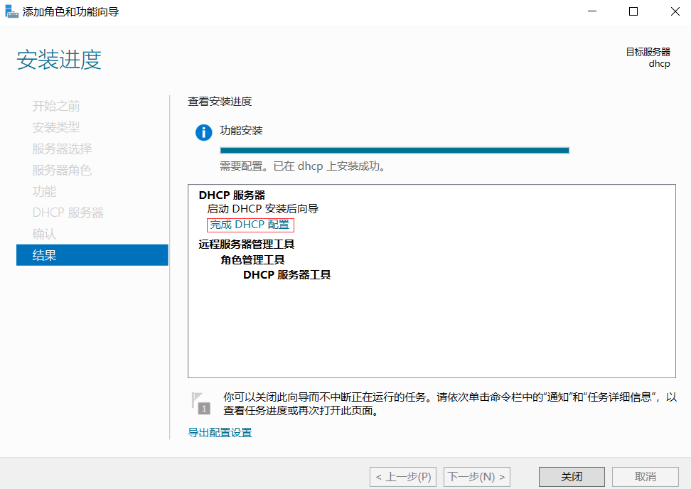Click the DHCP 服务器 heading in results

tap(232, 195)
